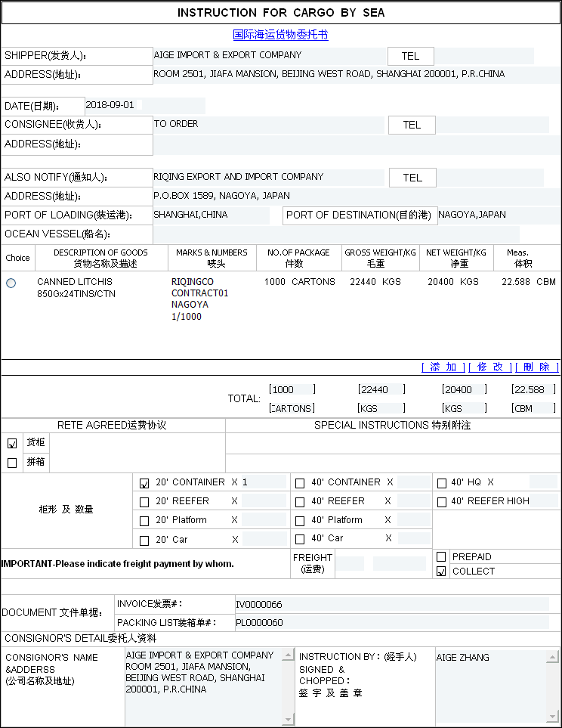This screenshot has width=562, height=728.
Task: Click the INVOICE number field
Action: click(391, 604)
